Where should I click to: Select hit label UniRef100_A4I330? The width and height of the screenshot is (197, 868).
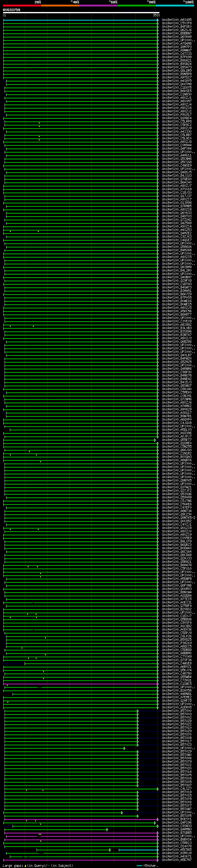(x=177, y=131)
